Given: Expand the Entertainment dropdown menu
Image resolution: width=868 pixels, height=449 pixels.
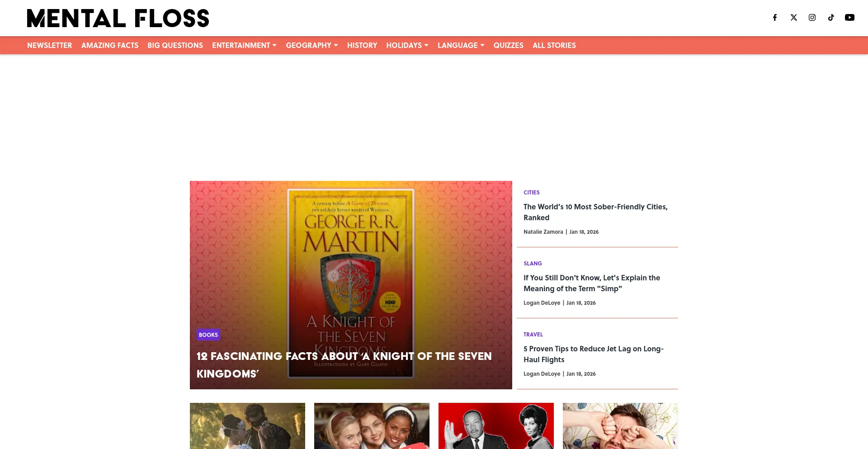Looking at the screenshot, I should click(244, 45).
